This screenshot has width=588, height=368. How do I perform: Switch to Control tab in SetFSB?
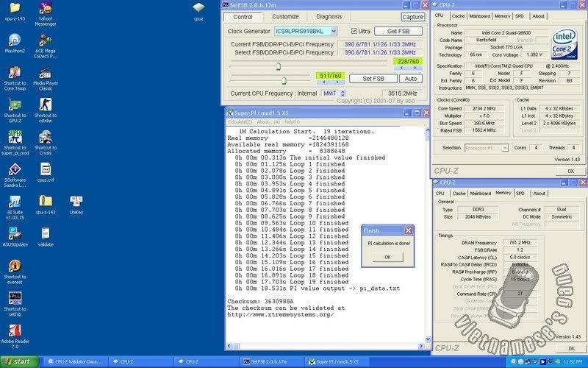[243, 17]
